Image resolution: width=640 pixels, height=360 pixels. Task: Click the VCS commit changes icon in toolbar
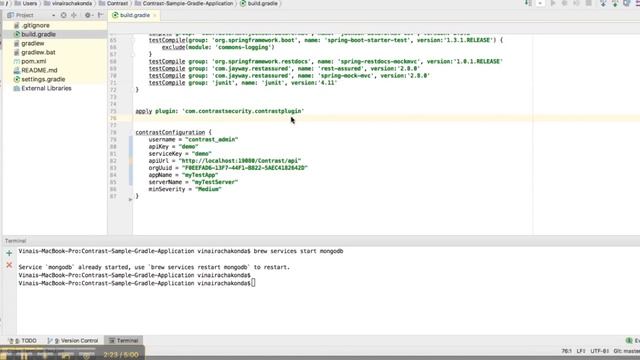click(615, 3)
